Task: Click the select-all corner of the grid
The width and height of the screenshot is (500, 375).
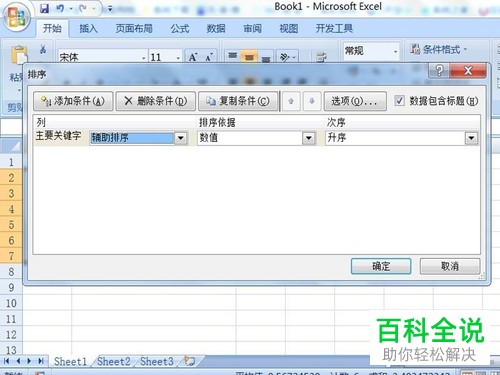Action: (12, 146)
